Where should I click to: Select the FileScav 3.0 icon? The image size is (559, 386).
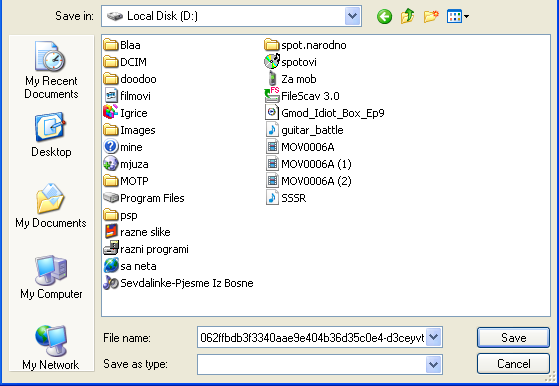tap(272, 96)
